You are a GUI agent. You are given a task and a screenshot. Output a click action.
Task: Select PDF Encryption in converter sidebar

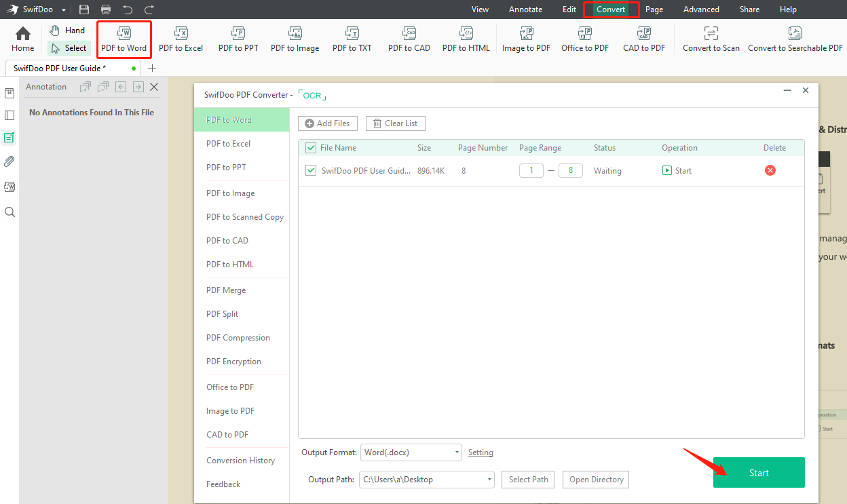[x=234, y=362]
